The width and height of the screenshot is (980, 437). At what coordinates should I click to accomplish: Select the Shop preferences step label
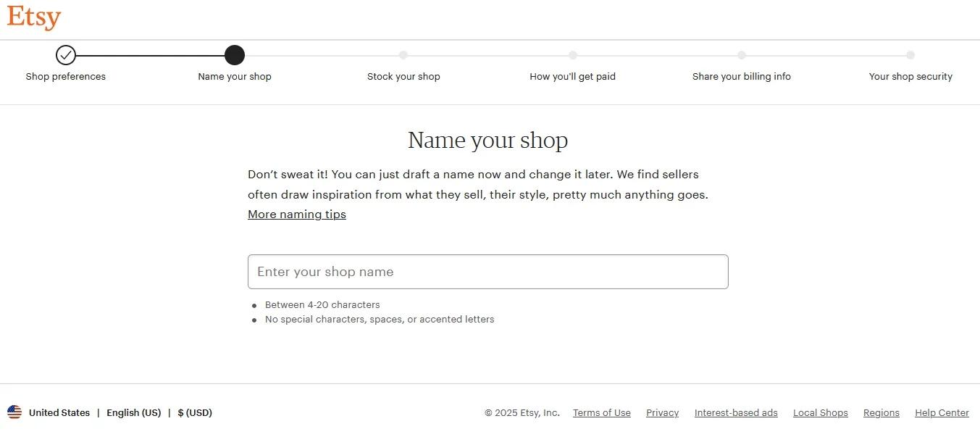pyautogui.click(x=66, y=77)
